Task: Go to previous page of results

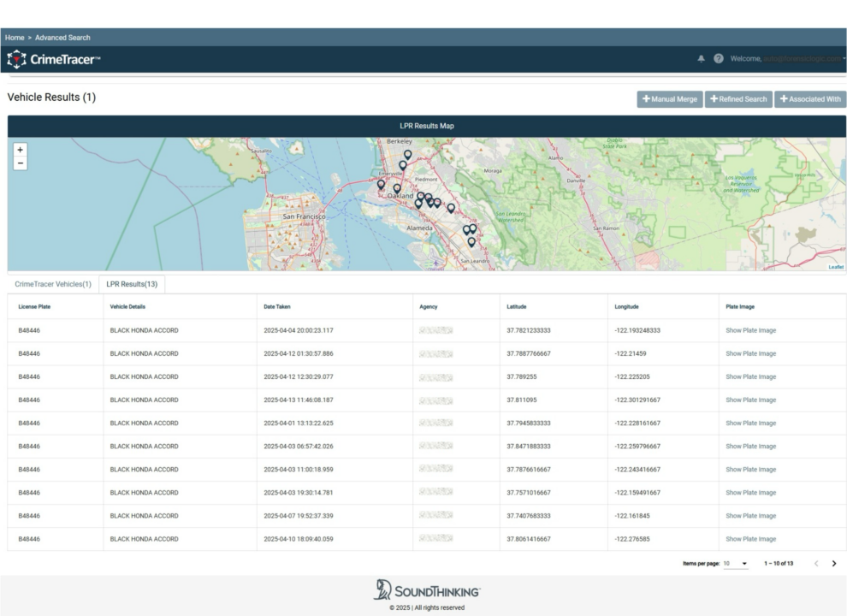Action: 816,564
